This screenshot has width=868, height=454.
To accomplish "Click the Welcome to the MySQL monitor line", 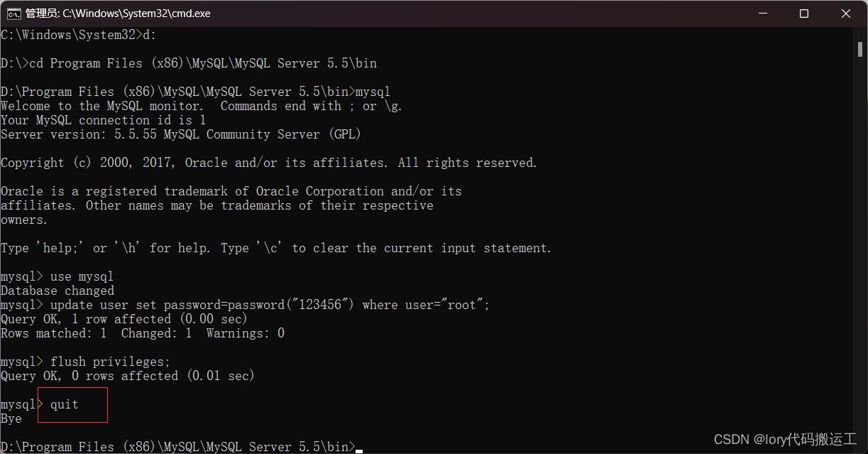I will click(x=202, y=106).
